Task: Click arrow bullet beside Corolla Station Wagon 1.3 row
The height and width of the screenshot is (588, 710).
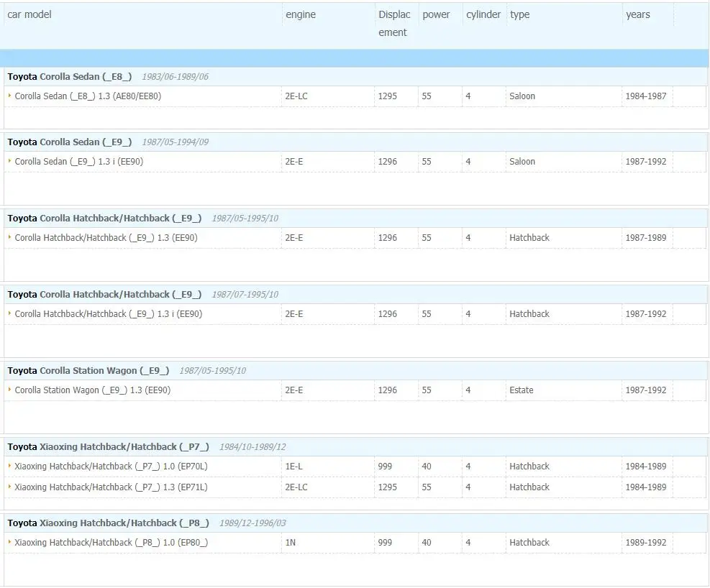Action: (9, 390)
